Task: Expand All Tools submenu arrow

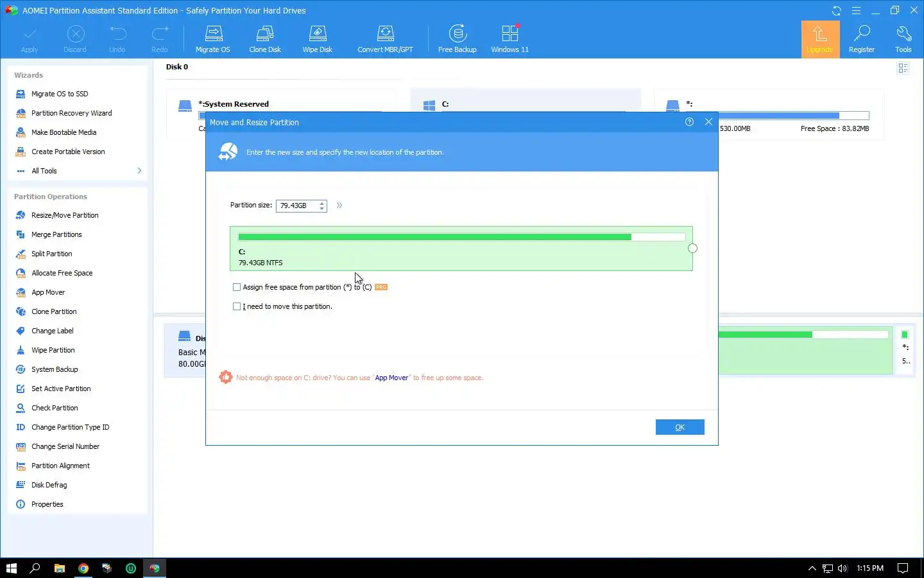Action: pyautogui.click(x=139, y=170)
